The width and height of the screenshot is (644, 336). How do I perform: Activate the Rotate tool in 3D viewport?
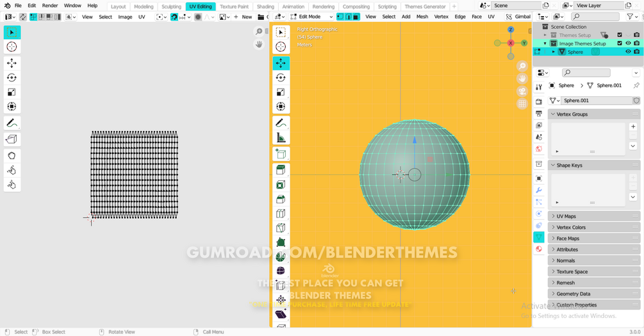pyautogui.click(x=281, y=78)
